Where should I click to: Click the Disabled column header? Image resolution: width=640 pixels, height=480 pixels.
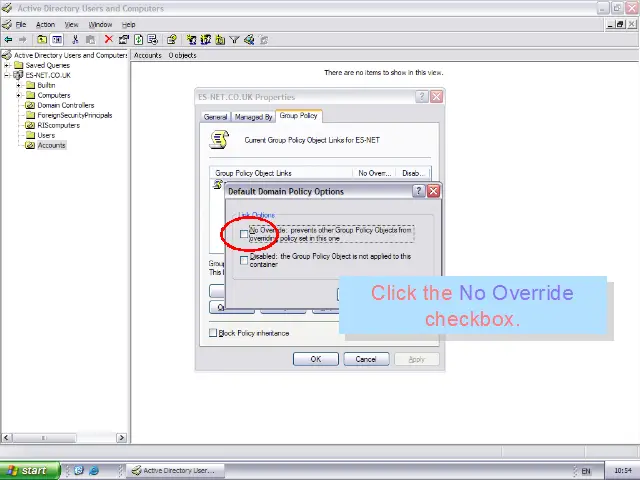413,173
